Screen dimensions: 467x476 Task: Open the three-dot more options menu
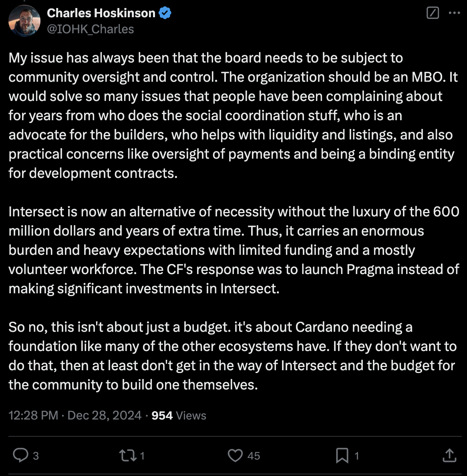coord(454,13)
